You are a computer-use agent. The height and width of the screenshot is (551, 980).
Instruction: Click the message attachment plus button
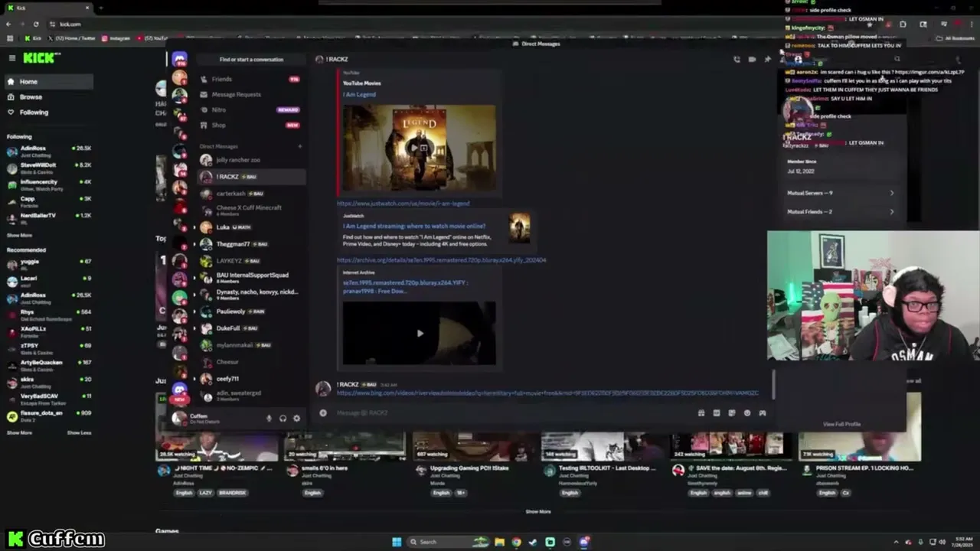point(323,413)
